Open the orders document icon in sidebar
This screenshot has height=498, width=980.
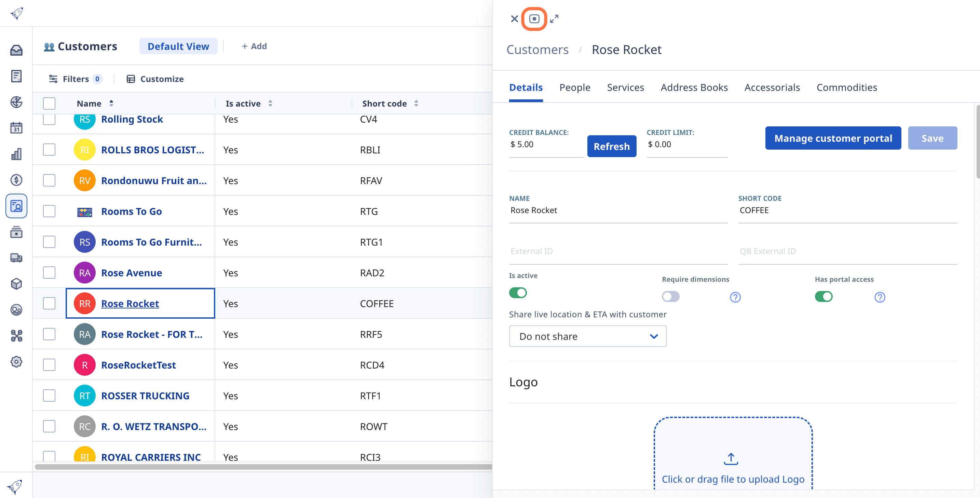(16, 77)
